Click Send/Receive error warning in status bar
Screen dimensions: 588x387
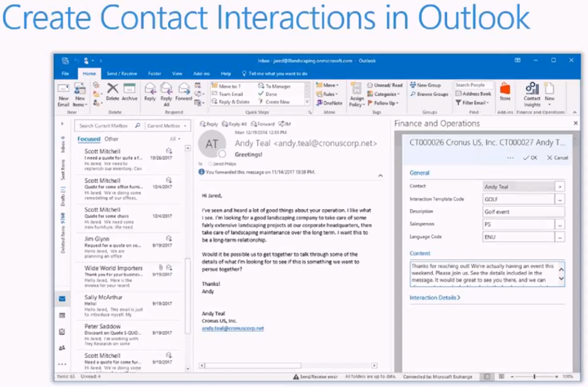pyautogui.click(x=316, y=377)
